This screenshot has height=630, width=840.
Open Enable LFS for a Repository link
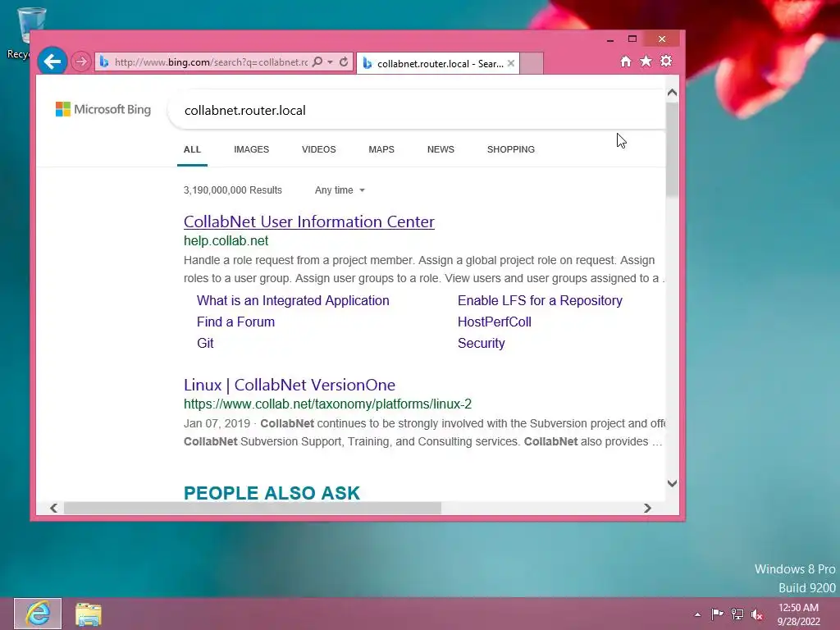(540, 300)
